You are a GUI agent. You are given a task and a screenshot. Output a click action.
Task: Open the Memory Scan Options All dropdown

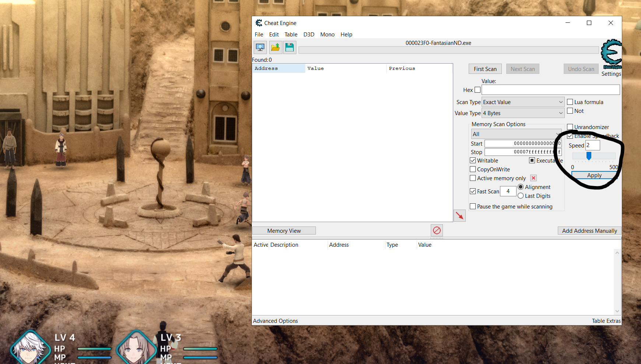[517, 134]
